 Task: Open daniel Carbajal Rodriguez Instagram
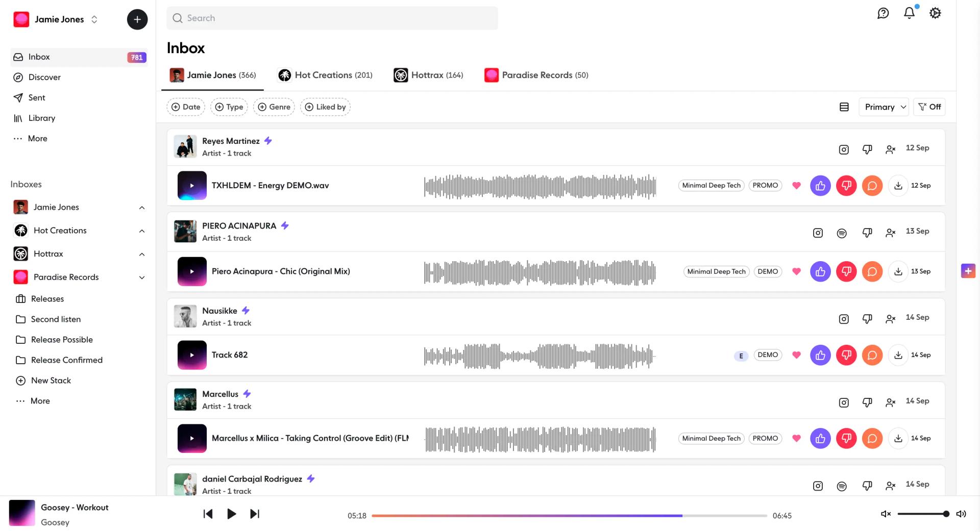[818, 486]
